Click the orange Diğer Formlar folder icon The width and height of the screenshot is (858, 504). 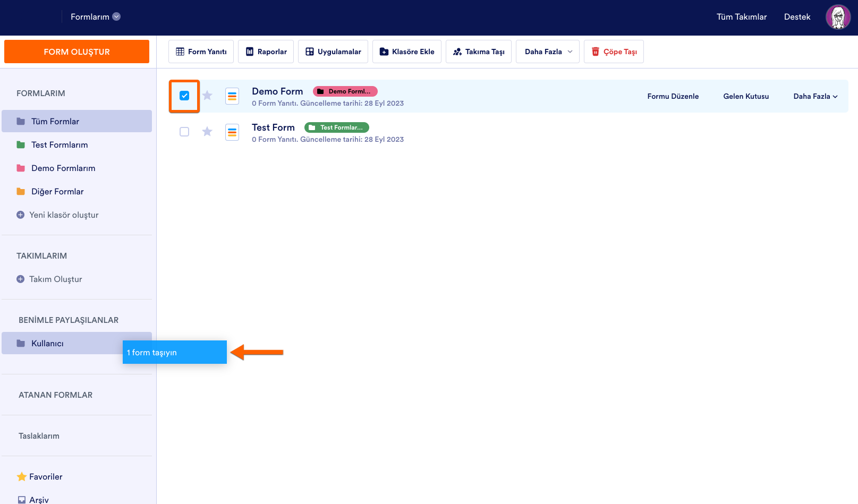pos(21,192)
